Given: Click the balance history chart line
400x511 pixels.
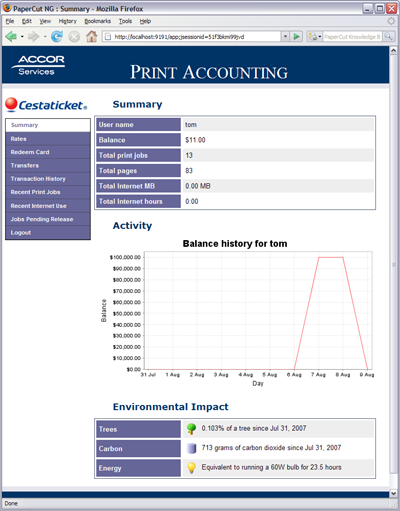Looking at the screenshot, I should pyautogui.click(x=331, y=257).
